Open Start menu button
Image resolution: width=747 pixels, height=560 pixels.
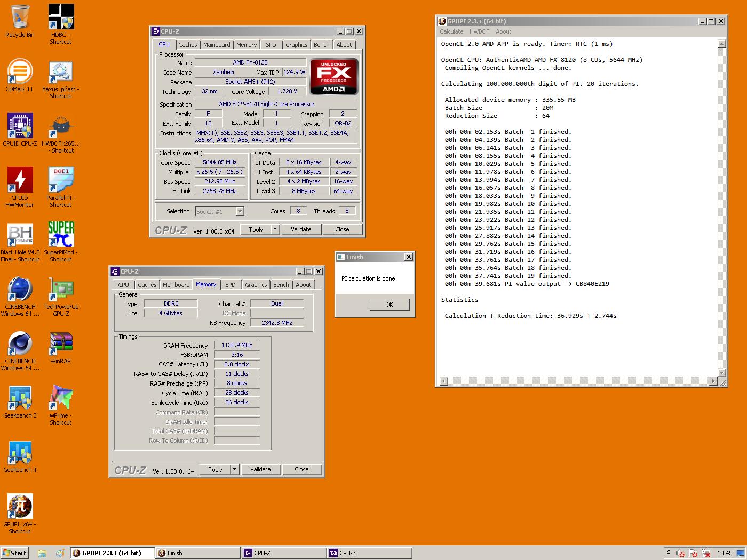[x=14, y=553]
